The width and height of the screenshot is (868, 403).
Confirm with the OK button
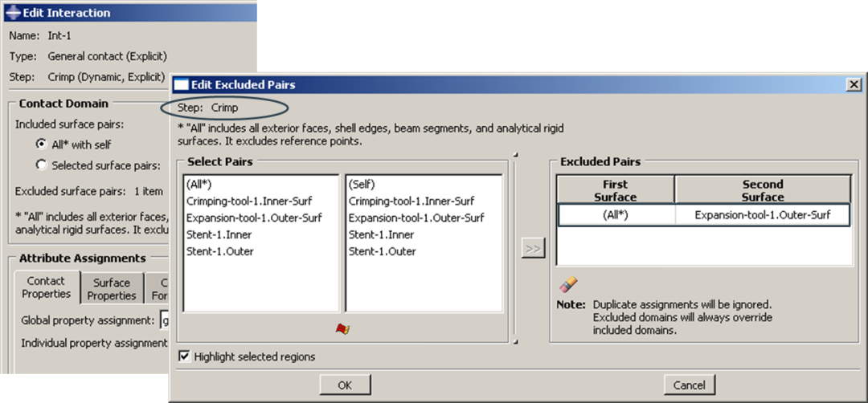coord(345,385)
